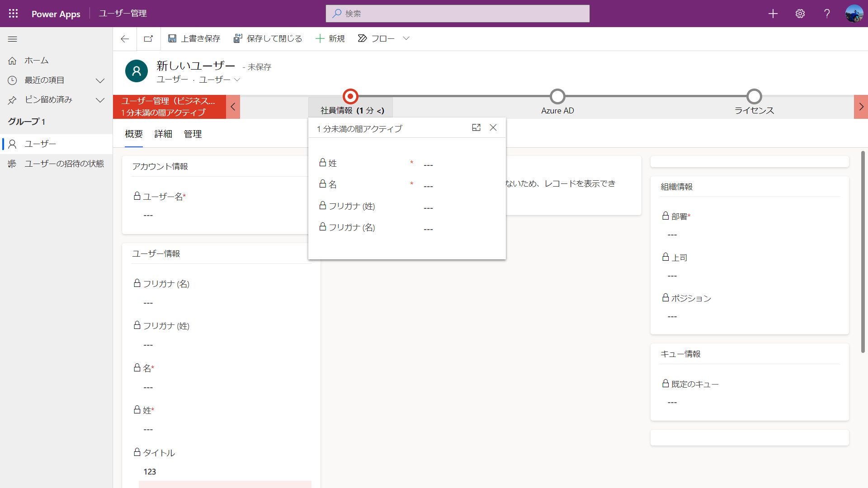Click the 上司 field value
868x488 pixels.
pos(751,276)
